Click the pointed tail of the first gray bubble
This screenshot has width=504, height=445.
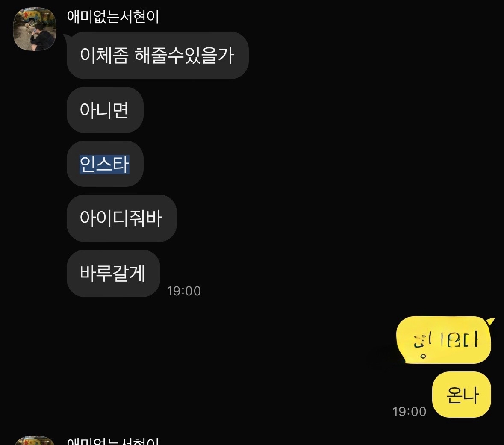tap(66, 36)
